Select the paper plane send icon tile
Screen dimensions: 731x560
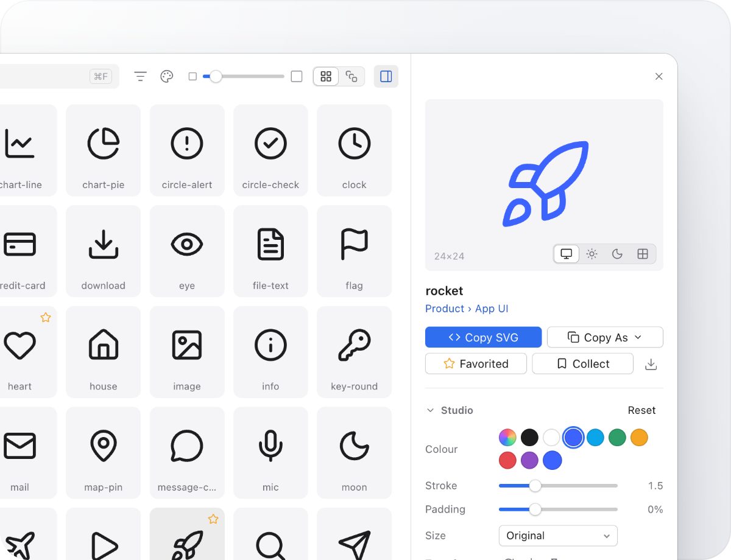click(354, 534)
